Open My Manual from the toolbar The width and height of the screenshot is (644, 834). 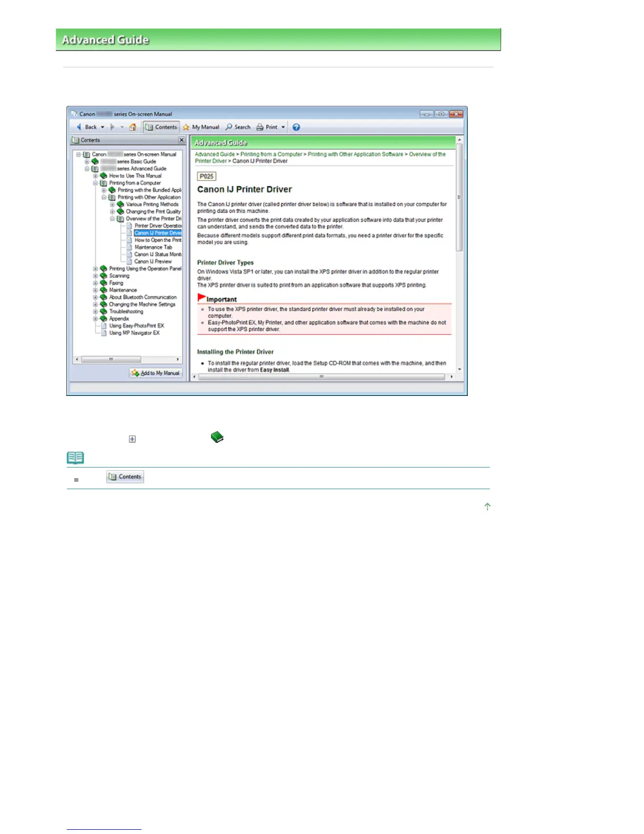201,127
